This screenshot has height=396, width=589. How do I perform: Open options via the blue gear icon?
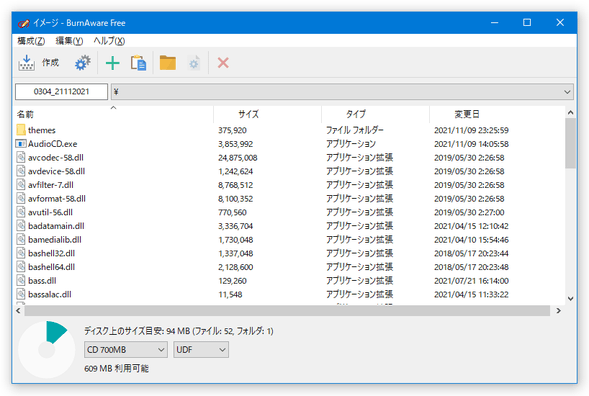(83, 63)
